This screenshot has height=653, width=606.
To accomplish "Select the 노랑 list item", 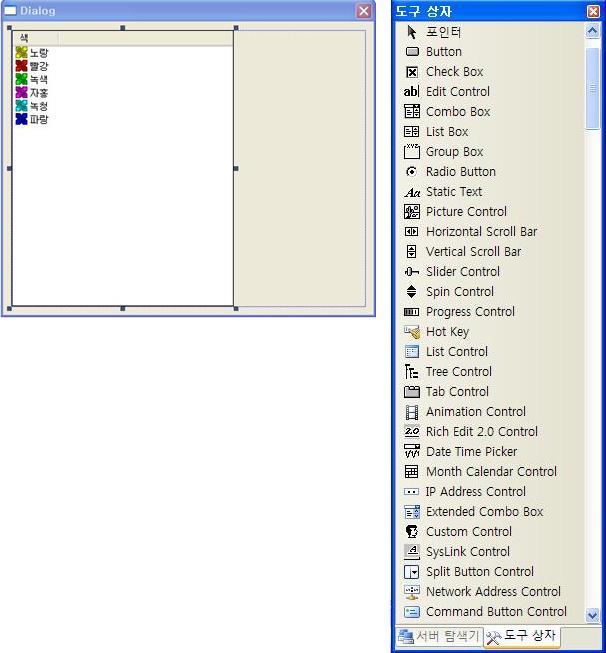I will [x=32, y=52].
